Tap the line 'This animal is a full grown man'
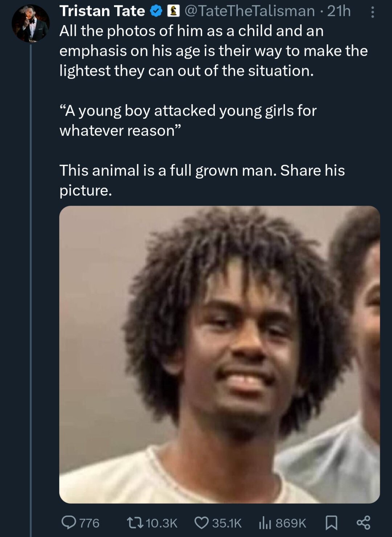392x537 pixels. click(168, 170)
